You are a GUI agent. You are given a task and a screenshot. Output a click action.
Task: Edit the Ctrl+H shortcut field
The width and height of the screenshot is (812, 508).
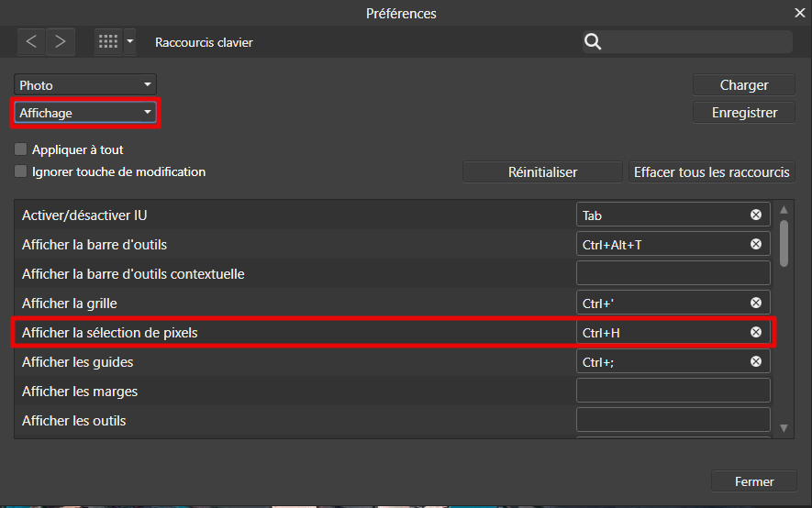tap(673, 332)
